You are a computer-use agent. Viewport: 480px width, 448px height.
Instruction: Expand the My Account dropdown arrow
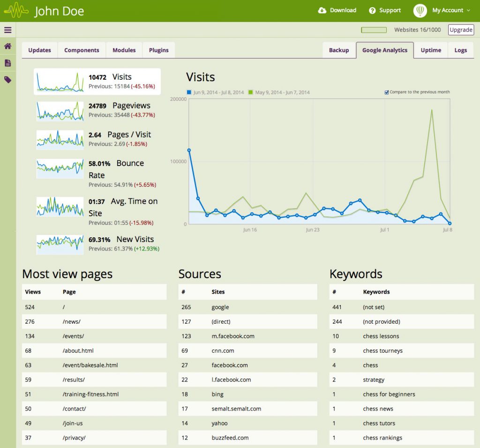click(x=468, y=10)
